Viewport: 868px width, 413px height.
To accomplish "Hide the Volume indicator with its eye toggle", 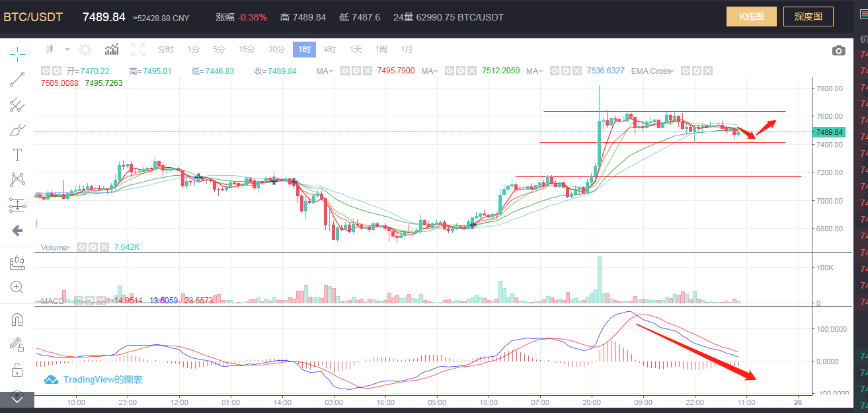I will click(83, 247).
